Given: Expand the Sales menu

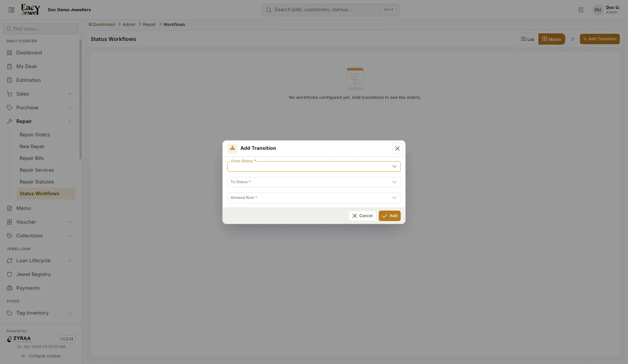Looking at the screenshot, I should point(41,94).
